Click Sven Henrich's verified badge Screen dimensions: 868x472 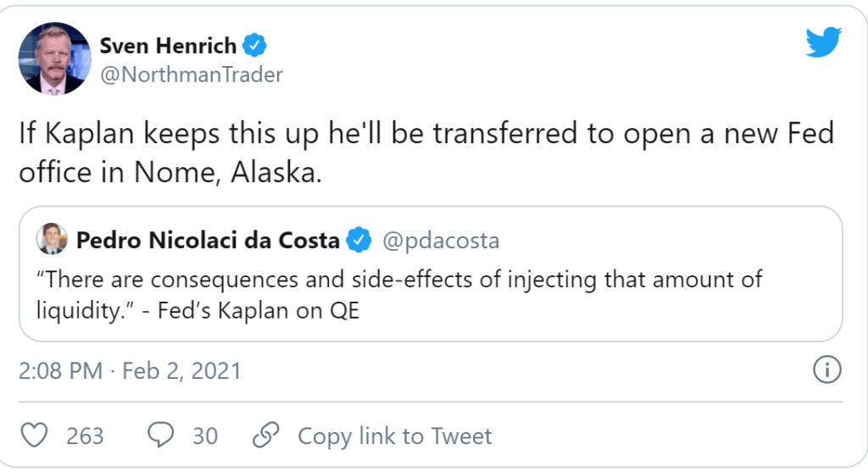256,44
